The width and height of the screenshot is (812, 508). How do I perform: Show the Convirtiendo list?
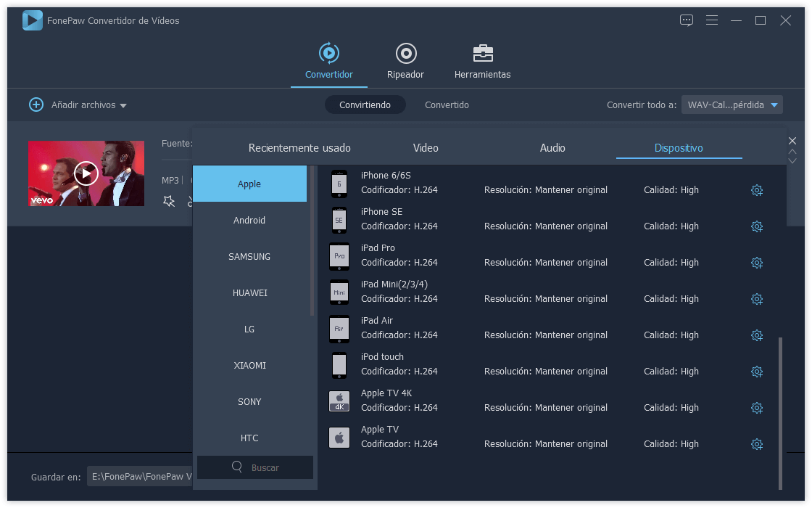(365, 105)
